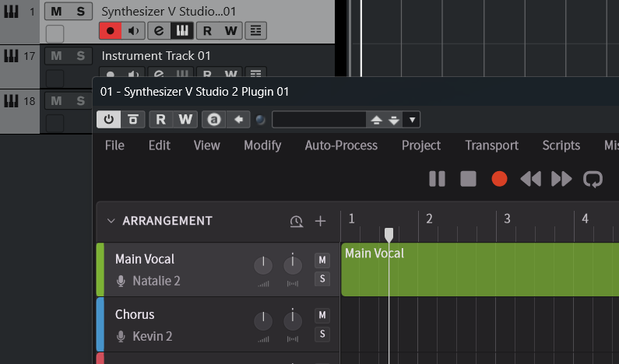Mute the Main Vocal track
This screenshot has width=619, height=364.
point(322,260)
